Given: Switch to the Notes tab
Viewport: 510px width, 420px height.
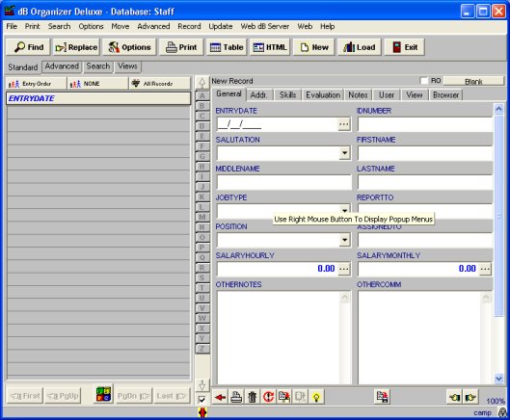Looking at the screenshot, I should point(358,95).
